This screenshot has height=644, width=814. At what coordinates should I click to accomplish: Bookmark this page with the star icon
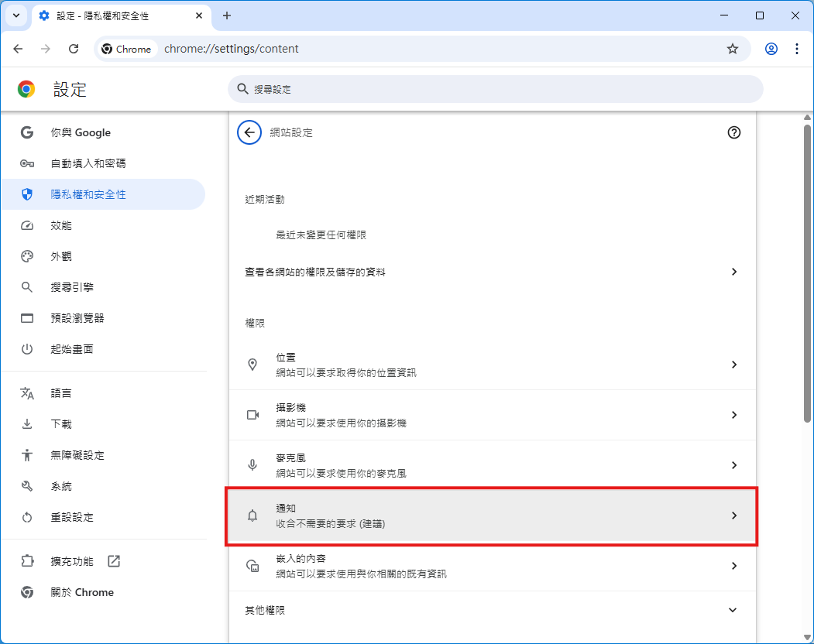[x=732, y=48]
